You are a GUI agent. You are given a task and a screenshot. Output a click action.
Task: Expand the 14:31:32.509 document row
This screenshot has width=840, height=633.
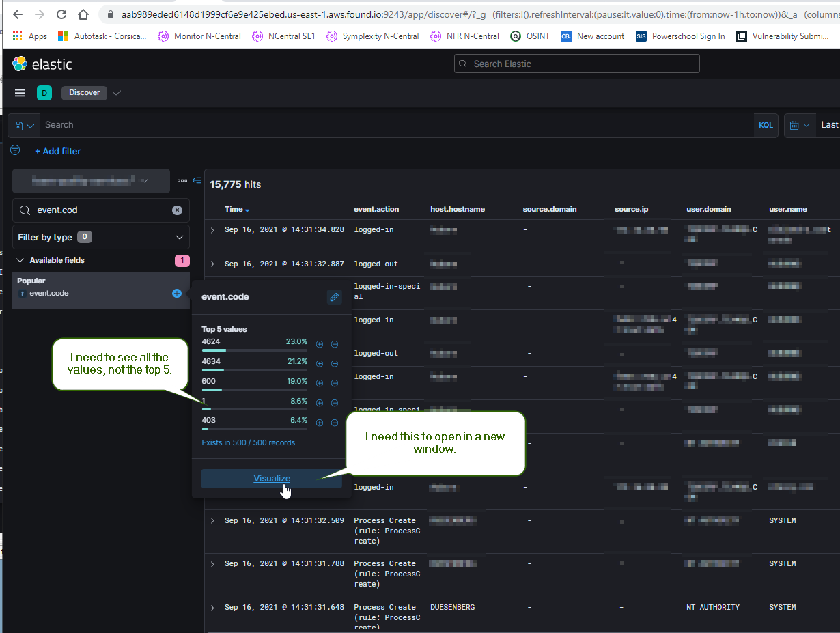(212, 520)
